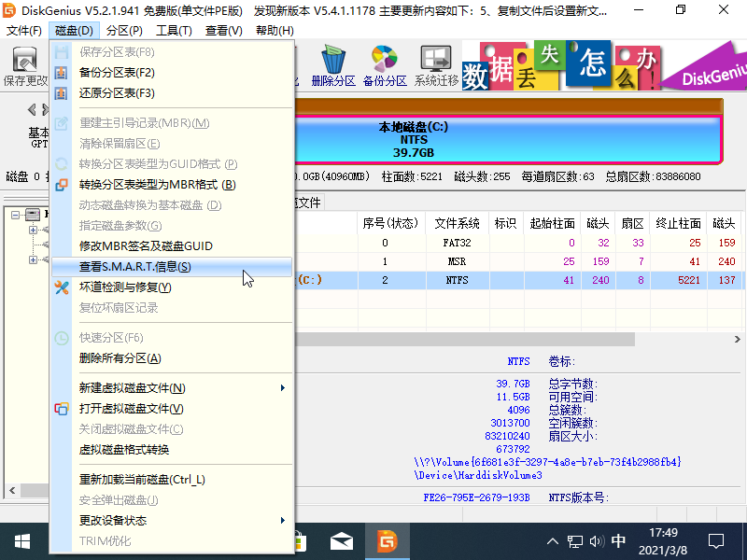Select 备份分区表(F2) menu entry
Viewport: 747px width, 560px height.
pyautogui.click(x=117, y=73)
